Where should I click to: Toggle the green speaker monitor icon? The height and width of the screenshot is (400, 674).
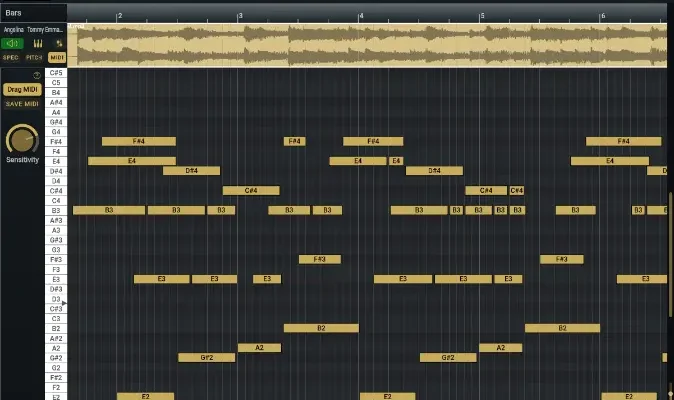coord(12,43)
